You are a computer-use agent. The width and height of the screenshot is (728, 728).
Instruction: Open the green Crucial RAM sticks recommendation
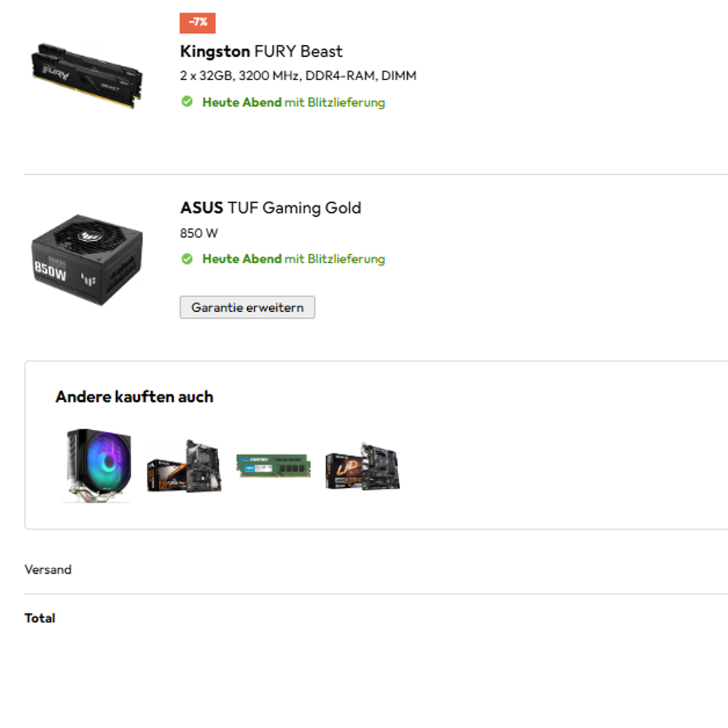pos(274,465)
